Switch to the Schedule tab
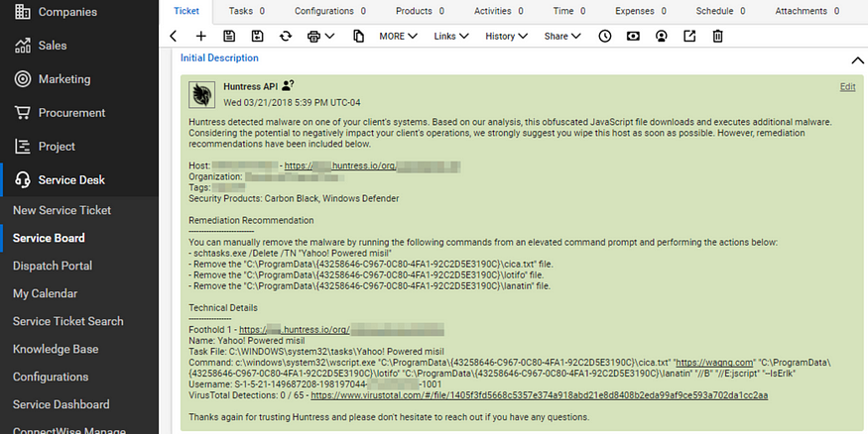 721,11
